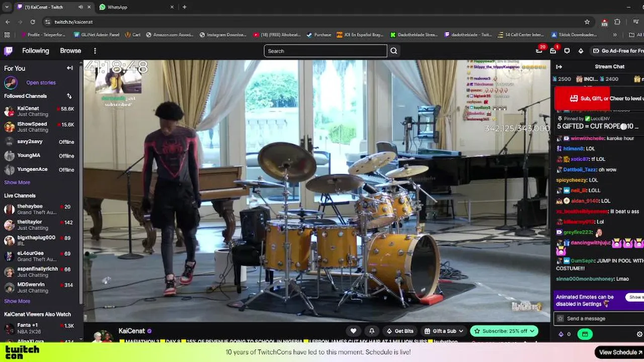
Task: Click the green channel points button
Action: pyautogui.click(x=585, y=334)
